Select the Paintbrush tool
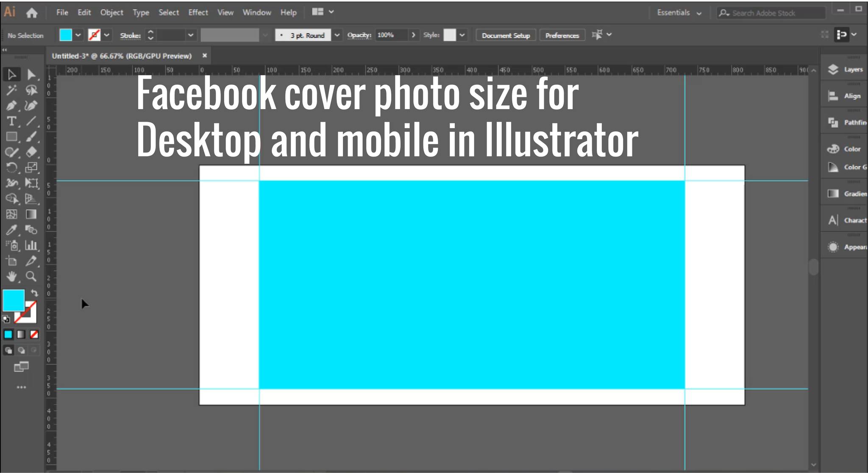Image resolution: width=868 pixels, height=473 pixels. (31, 137)
